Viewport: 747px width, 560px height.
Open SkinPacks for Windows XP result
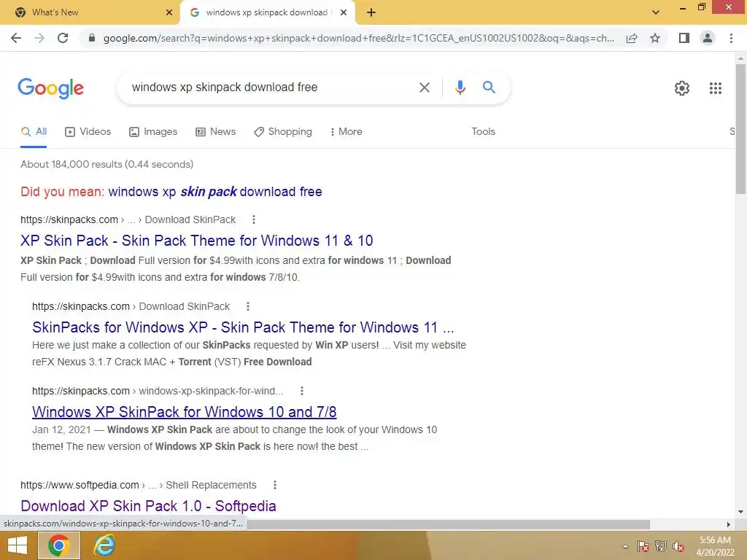coord(243,327)
